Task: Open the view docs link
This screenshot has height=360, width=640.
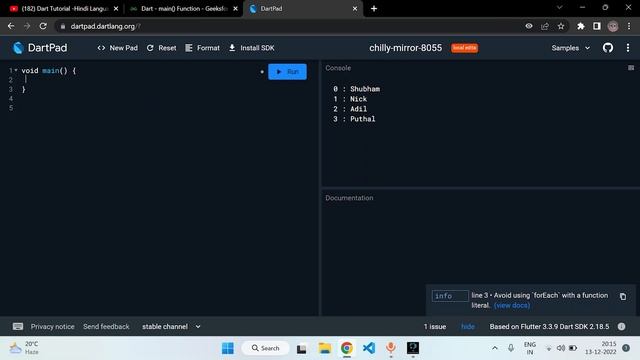Action: 512,305
